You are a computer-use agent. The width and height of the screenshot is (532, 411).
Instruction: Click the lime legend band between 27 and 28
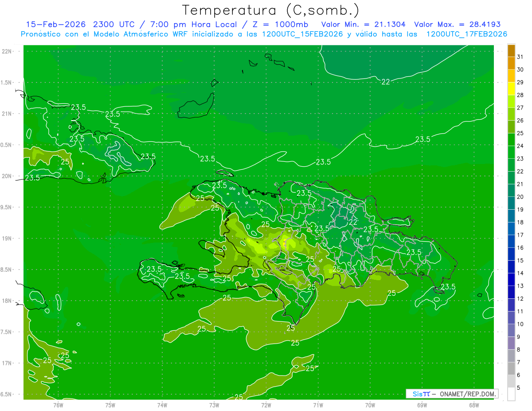coord(511,102)
